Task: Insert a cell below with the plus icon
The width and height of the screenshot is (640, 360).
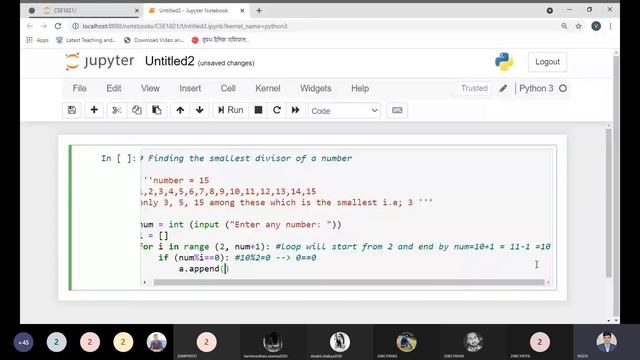Action: coord(94,110)
